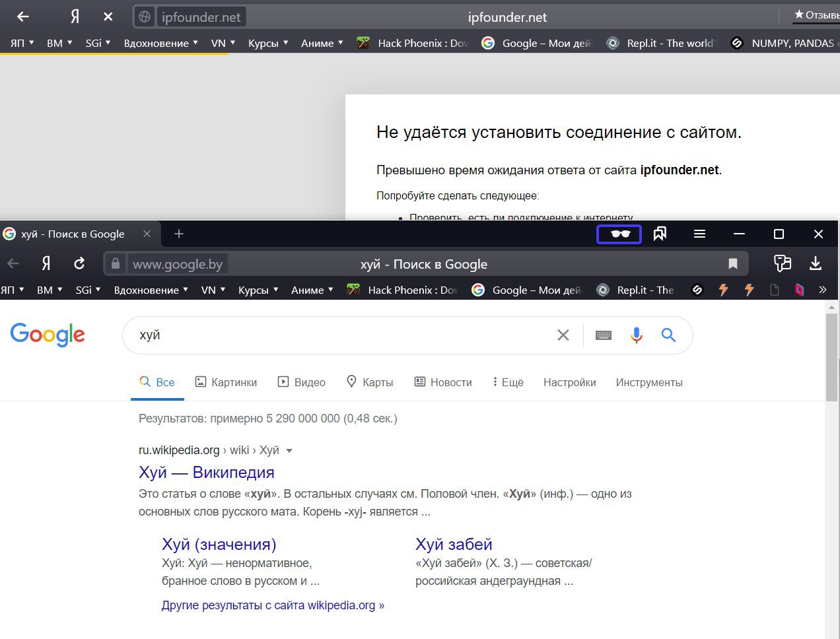
Task: Open Repl.it bookmark in Google window
Action: point(635,290)
